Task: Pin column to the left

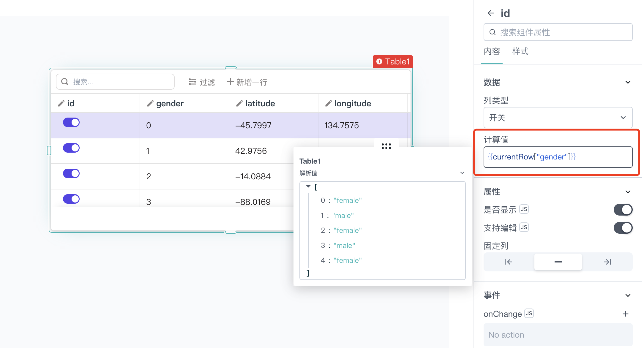Action: point(509,262)
